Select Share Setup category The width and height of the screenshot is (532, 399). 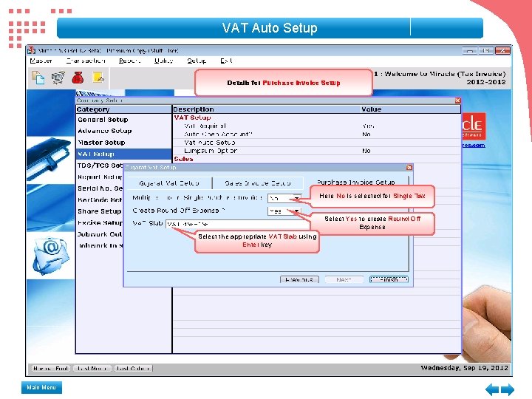[x=100, y=211]
